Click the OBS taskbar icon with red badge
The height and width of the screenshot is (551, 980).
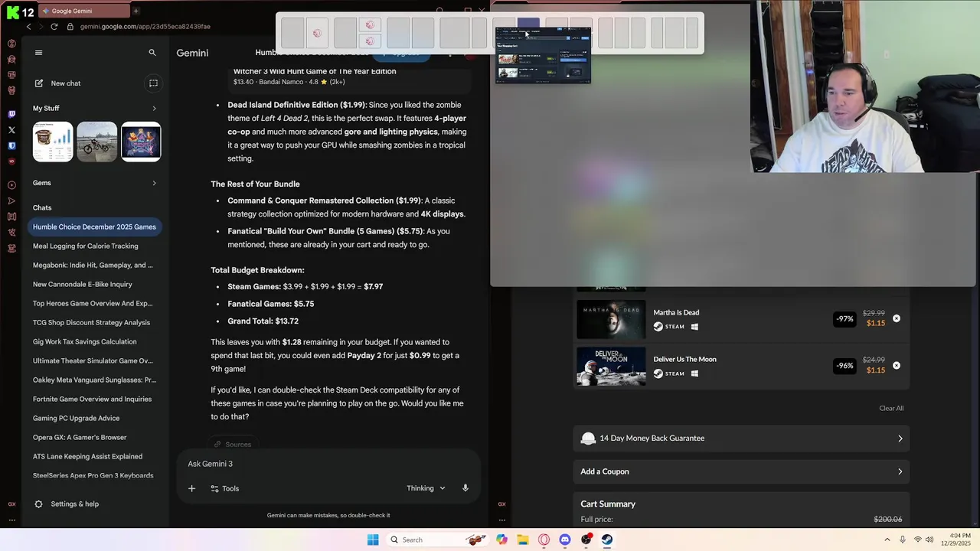586,540
